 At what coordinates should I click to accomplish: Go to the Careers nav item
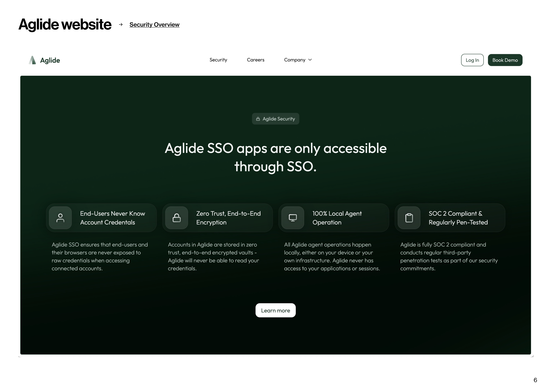(255, 60)
